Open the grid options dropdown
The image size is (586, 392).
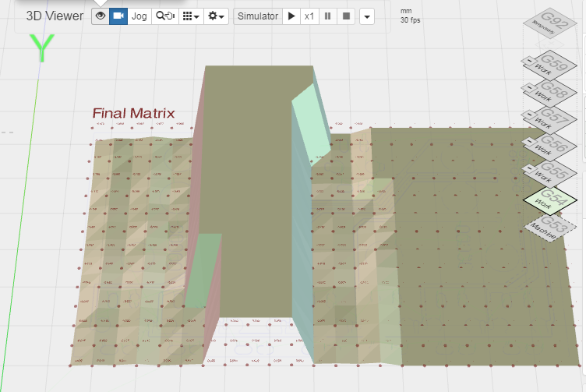tap(191, 16)
